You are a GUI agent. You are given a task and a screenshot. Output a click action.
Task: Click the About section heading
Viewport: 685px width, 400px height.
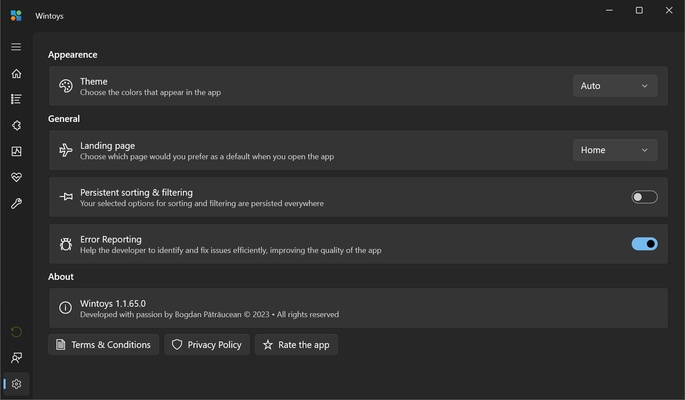click(61, 277)
